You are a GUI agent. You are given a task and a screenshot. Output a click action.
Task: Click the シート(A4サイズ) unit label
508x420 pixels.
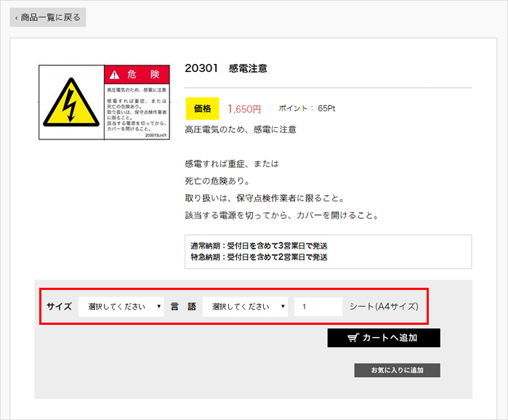click(x=384, y=307)
